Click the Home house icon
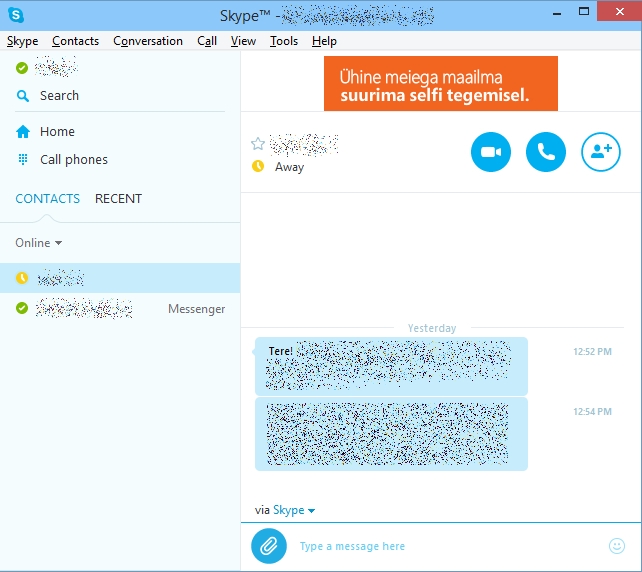 pyautogui.click(x=23, y=131)
